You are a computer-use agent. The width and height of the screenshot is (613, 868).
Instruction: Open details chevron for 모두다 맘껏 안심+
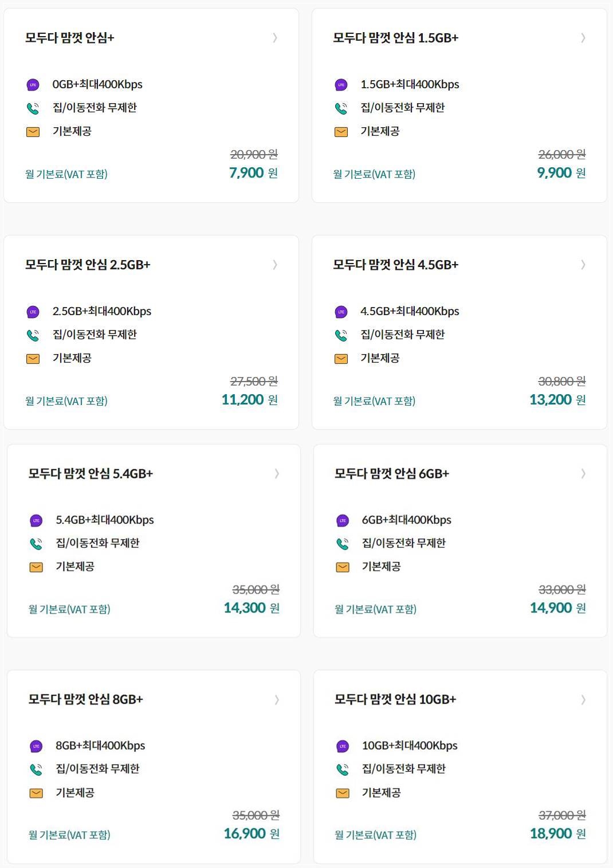point(275,38)
